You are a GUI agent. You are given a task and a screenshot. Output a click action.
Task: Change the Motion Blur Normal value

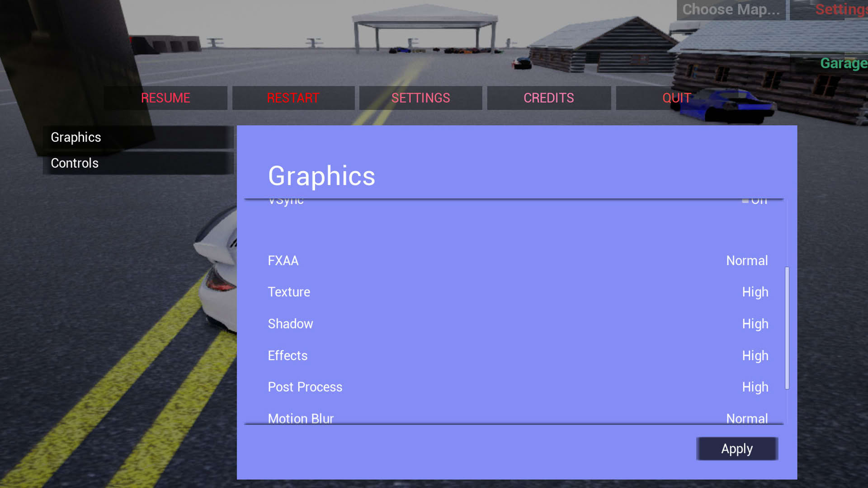747,418
